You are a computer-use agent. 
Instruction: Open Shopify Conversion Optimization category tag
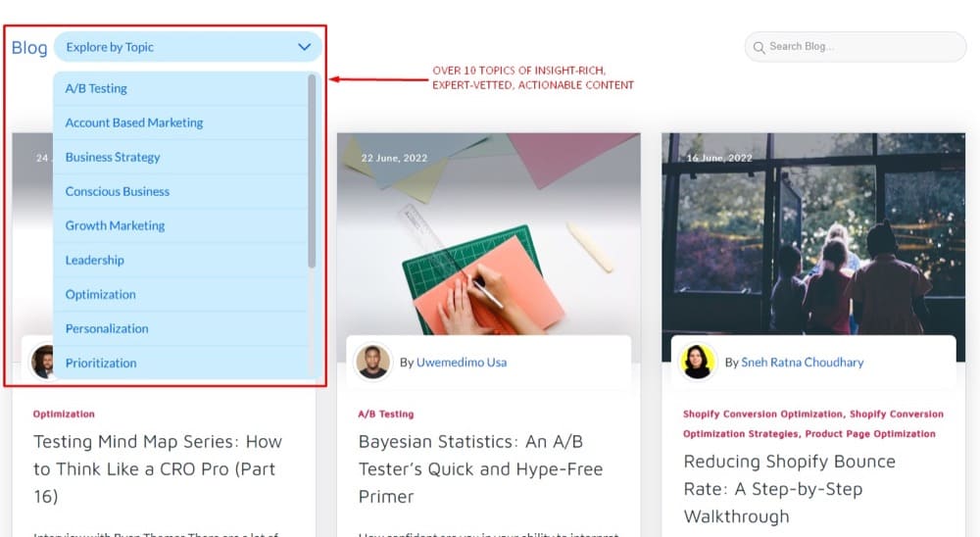point(762,414)
